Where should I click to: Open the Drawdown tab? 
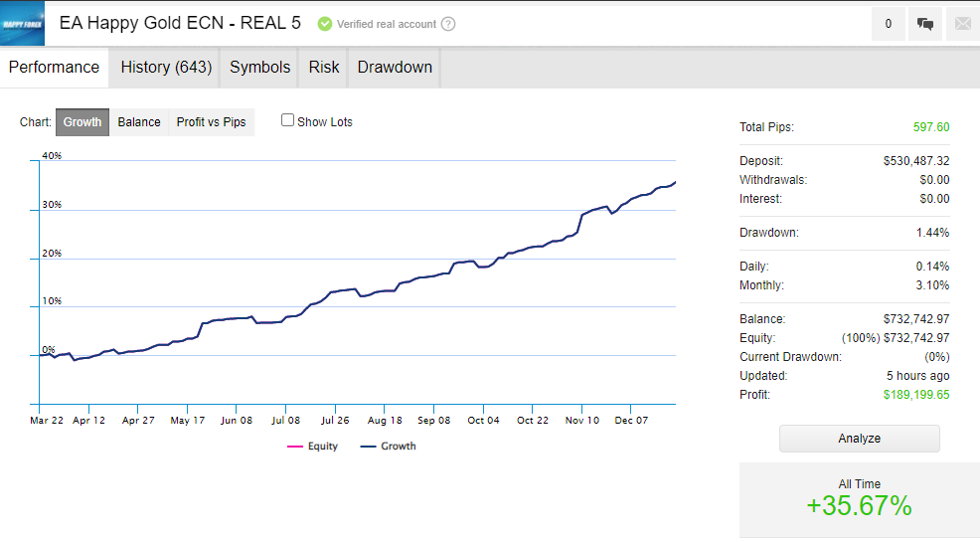(x=395, y=67)
